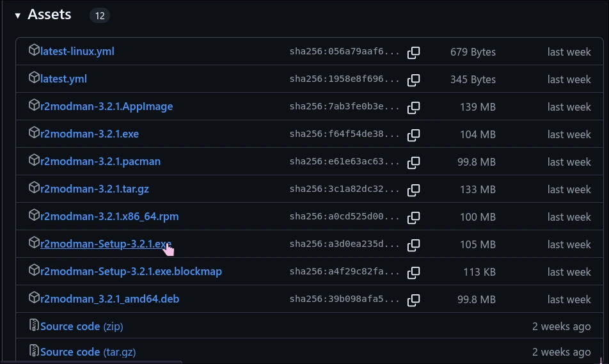Viewport: 609px width, 364px height.
Task: Download r2modman-3.2.1.x86_64.rpm package
Action: tap(109, 216)
